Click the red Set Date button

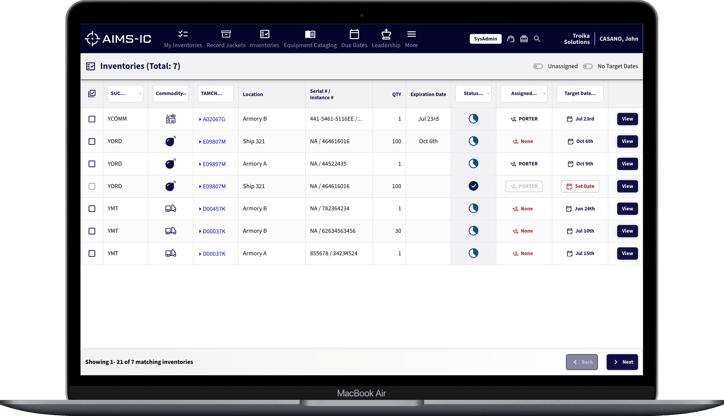[x=580, y=186]
